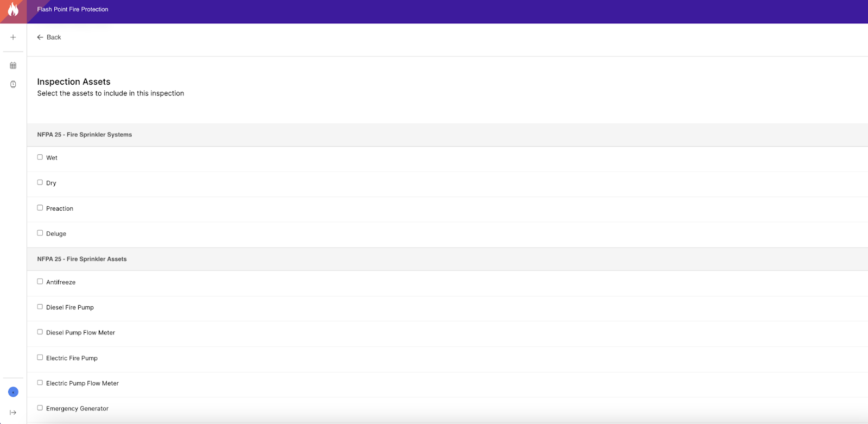Image resolution: width=868 pixels, height=424 pixels.
Task: Open the calendar icon in sidebar
Action: [x=13, y=66]
